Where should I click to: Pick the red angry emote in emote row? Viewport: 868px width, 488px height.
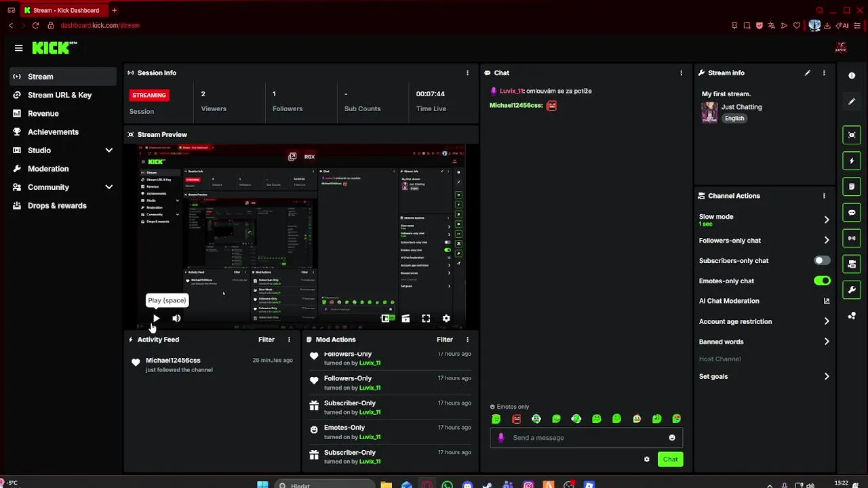coord(516,419)
